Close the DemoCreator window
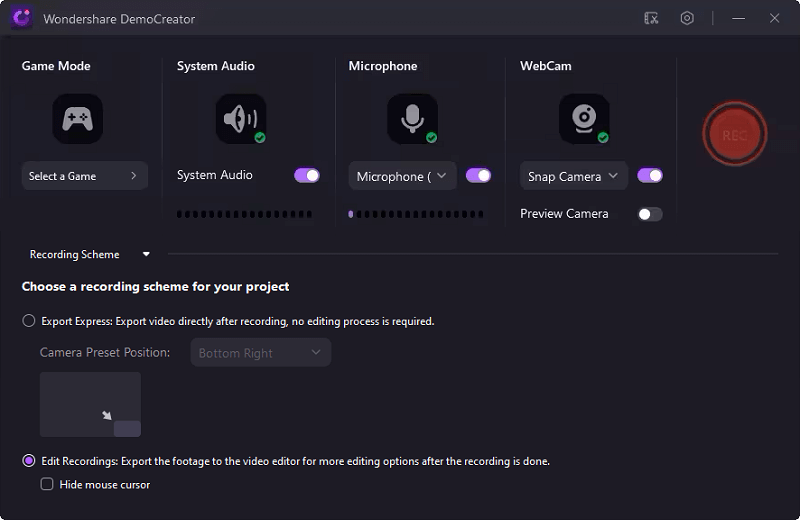800x520 pixels. [x=774, y=18]
